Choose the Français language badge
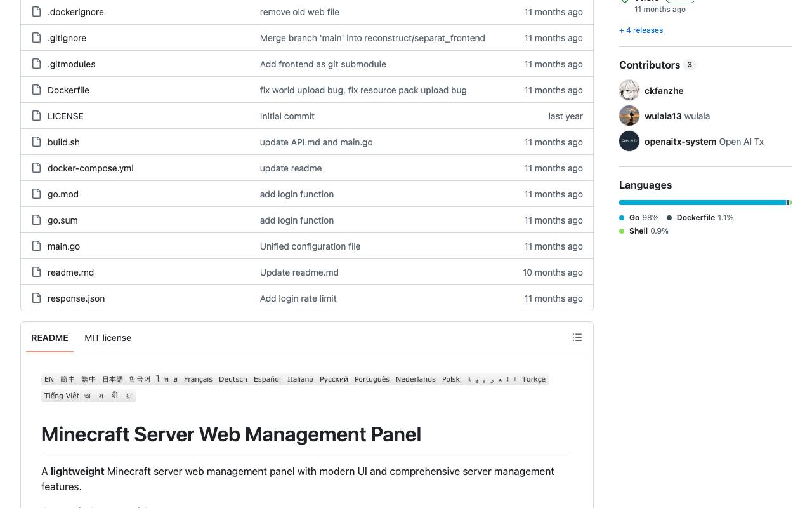Screen dimensions: 812x508 click(198, 379)
